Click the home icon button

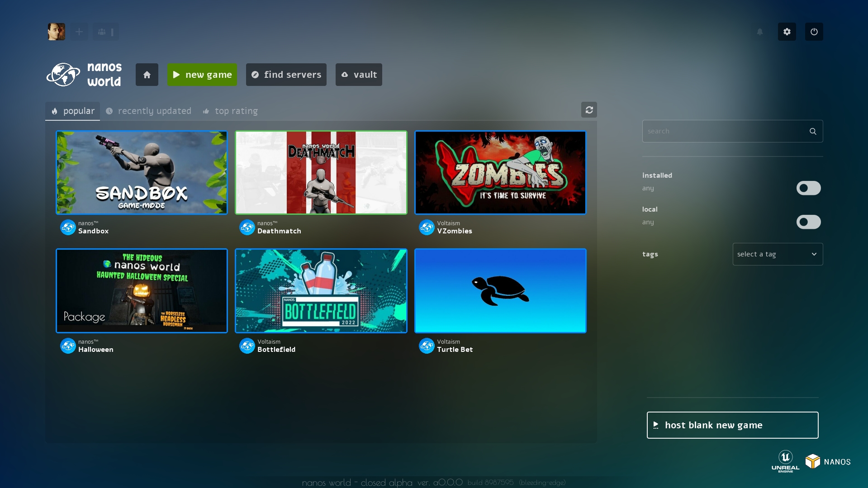click(x=147, y=75)
